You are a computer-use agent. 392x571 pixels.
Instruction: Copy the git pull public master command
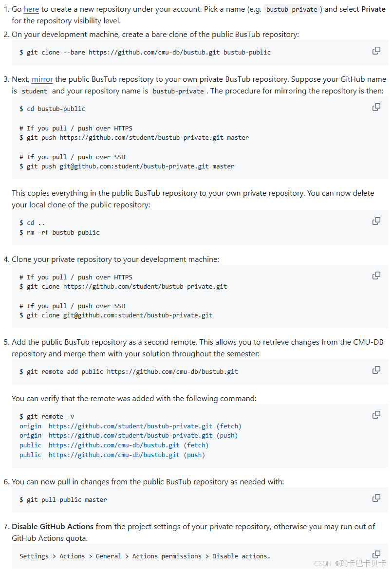click(376, 497)
